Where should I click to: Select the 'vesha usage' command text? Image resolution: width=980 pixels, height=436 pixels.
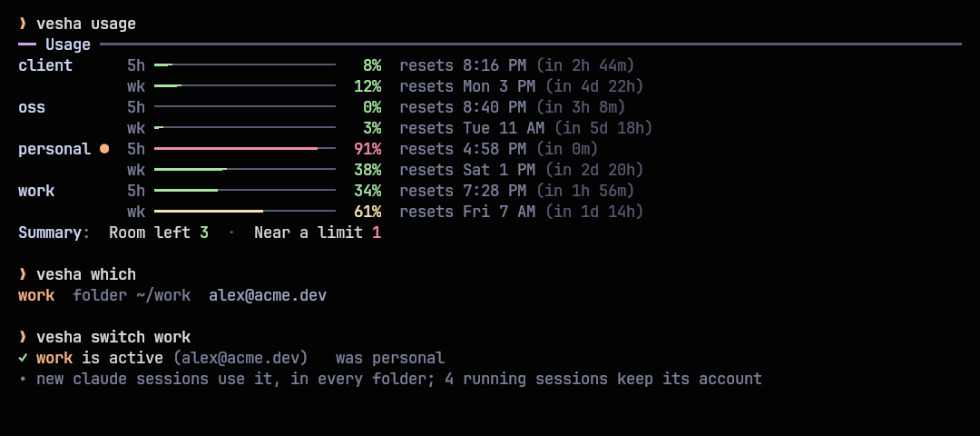point(86,25)
